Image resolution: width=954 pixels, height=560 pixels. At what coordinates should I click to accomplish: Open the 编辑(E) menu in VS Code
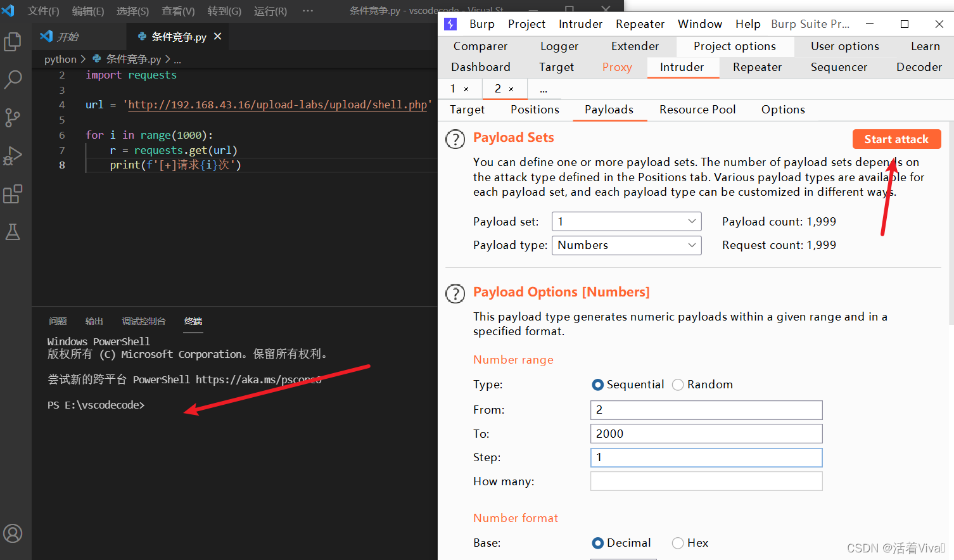(88, 11)
